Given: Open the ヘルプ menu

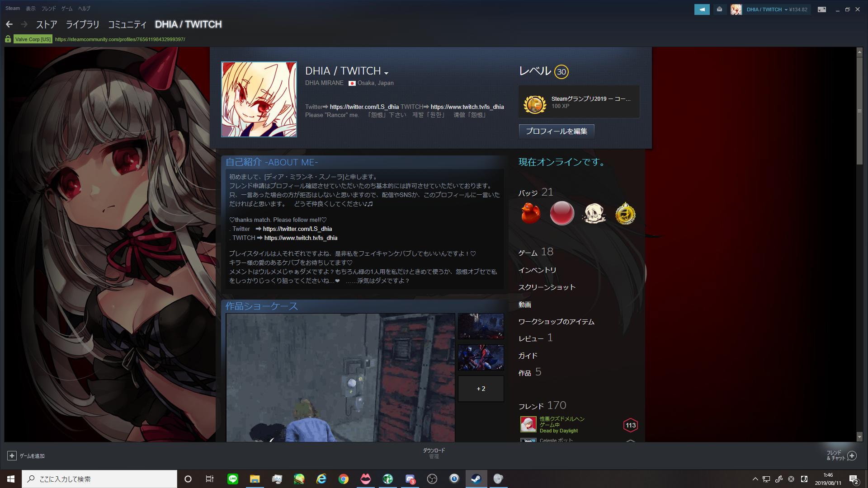Looking at the screenshot, I should 84,8.
